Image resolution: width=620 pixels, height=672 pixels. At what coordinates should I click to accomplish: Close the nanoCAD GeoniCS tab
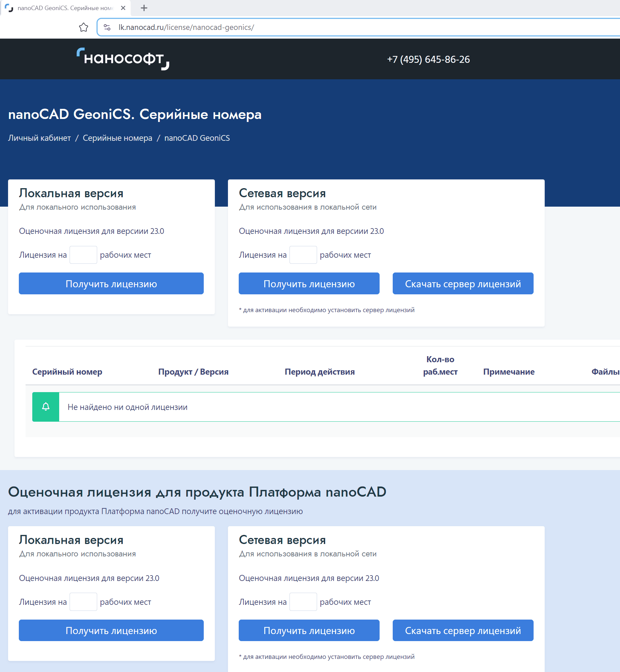click(123, 8)
